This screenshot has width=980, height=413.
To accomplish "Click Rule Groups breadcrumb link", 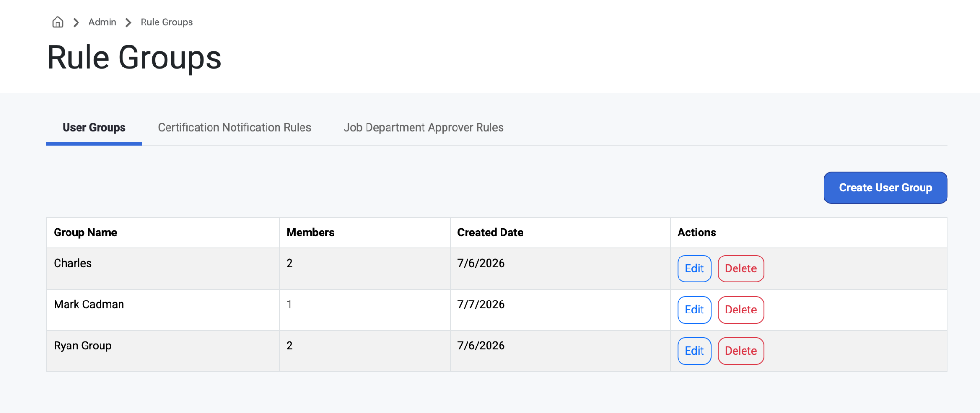I will (167, 22).
